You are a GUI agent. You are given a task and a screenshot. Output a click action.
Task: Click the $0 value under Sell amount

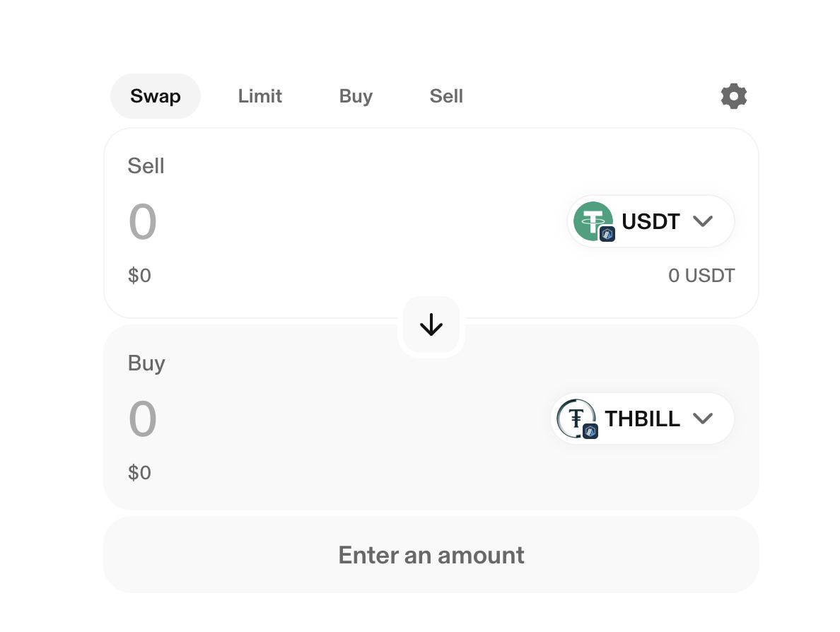[x=139, y=276]
